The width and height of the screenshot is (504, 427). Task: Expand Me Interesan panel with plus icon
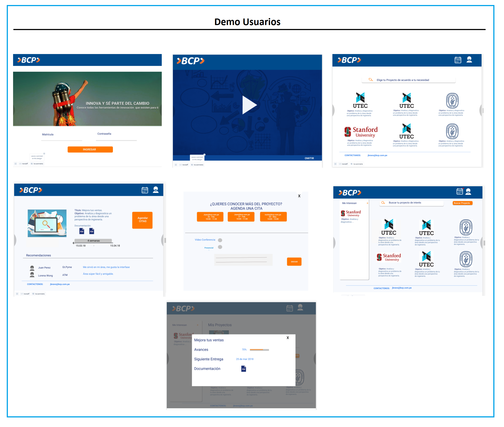(x=367, y=203)
